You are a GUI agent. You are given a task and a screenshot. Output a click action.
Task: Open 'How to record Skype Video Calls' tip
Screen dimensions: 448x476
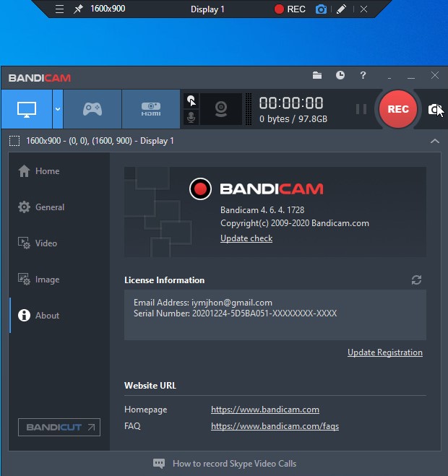(x=235, y=464)
